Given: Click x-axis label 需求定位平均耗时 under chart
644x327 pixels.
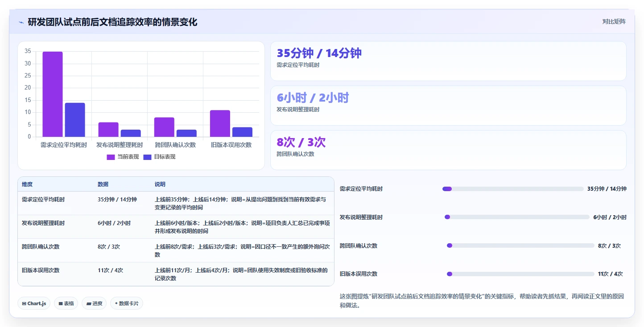Looking at the screenshot, I should click(x=64, y=145).
